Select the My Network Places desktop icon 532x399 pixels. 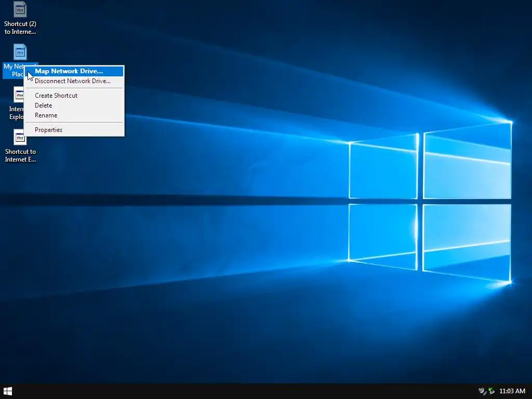coord(20,52)
